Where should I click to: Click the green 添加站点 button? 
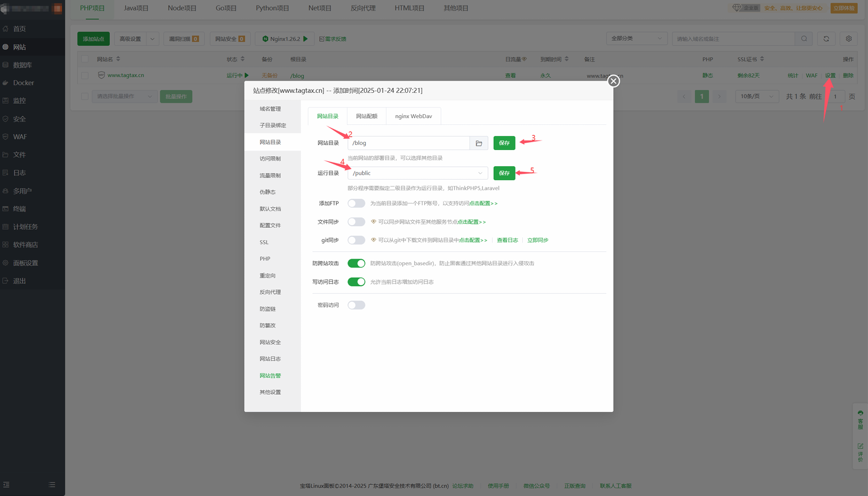(x=94, y=39)
